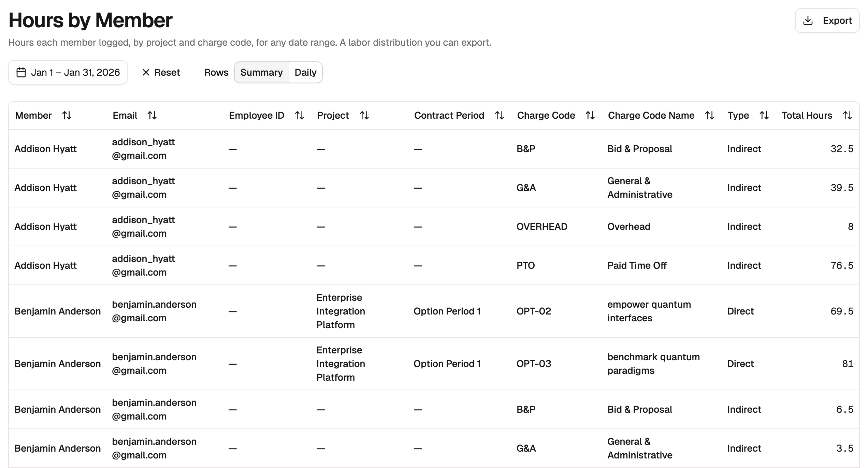The width and height of the screenshot is (868, 468).
Task: Select Addison Hyatt in the B&P row
Action: tap(46, 149)
